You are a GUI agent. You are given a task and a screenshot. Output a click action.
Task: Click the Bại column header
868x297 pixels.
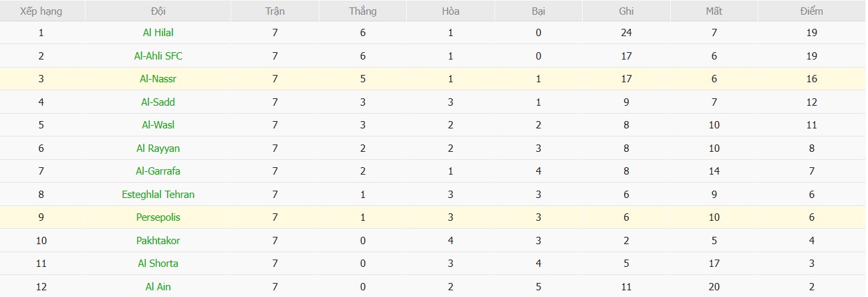538,11
